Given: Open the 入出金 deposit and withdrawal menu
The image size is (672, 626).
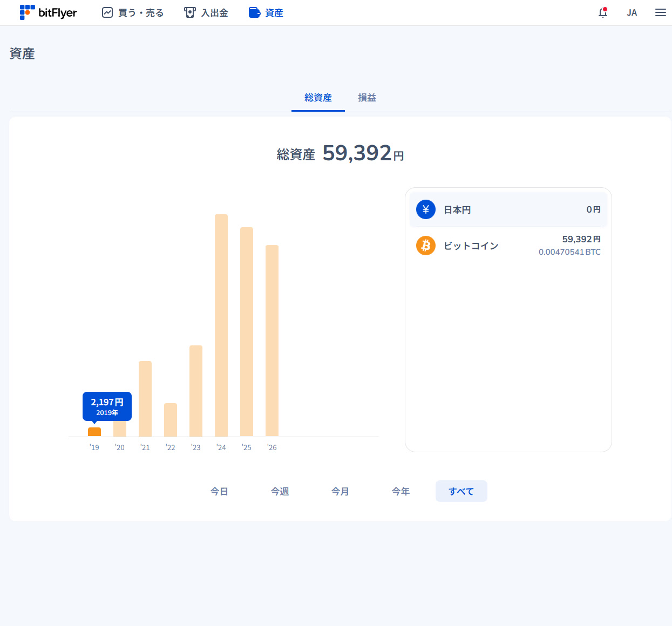Looking at the screenshot, I should [206, 12].
